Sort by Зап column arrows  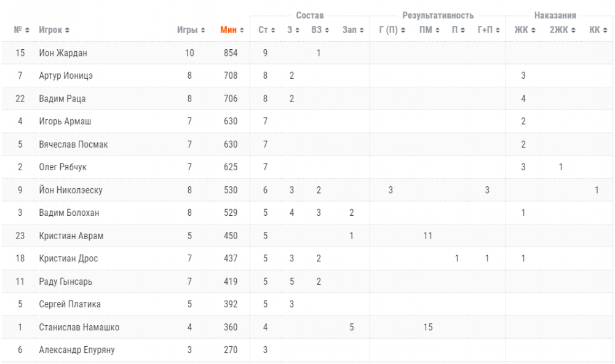point(362,30)
